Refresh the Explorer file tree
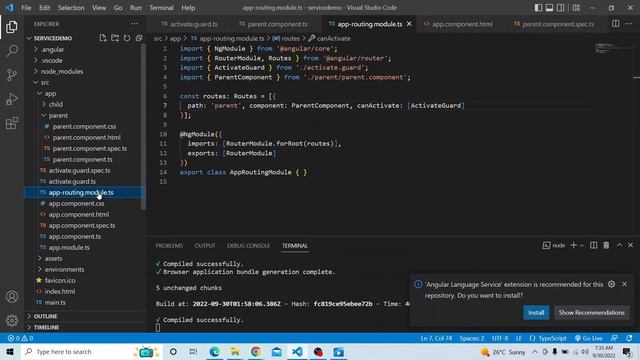The width and height of the screenshot is (640, 360). 127,38
